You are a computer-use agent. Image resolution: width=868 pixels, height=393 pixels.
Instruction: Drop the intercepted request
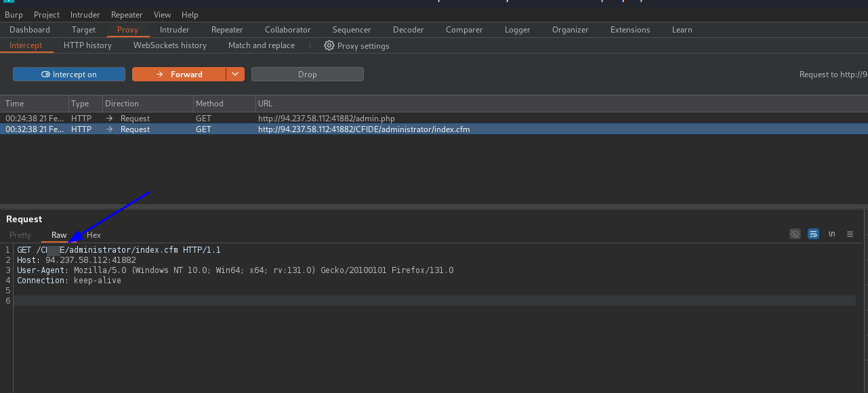click(307, 75)
